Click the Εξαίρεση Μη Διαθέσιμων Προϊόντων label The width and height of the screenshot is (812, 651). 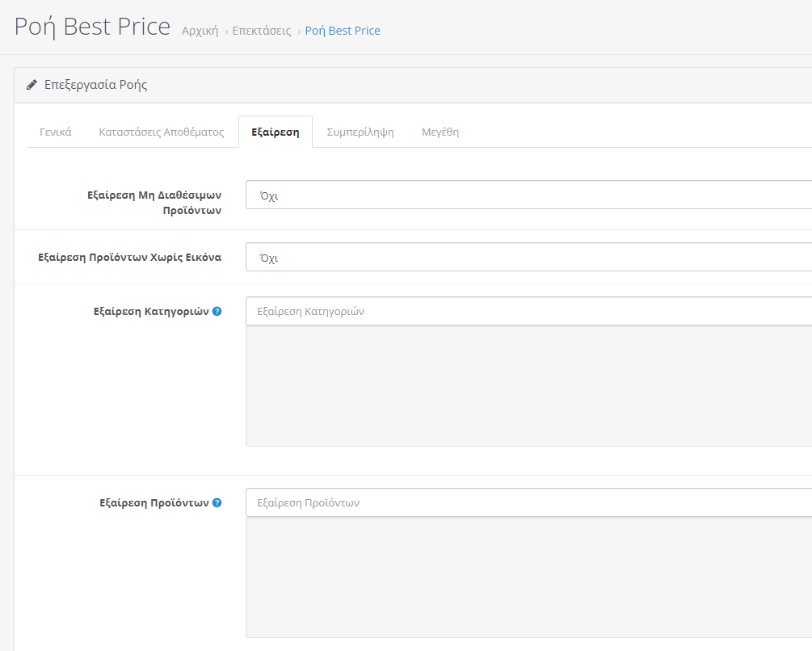[154, 203]
